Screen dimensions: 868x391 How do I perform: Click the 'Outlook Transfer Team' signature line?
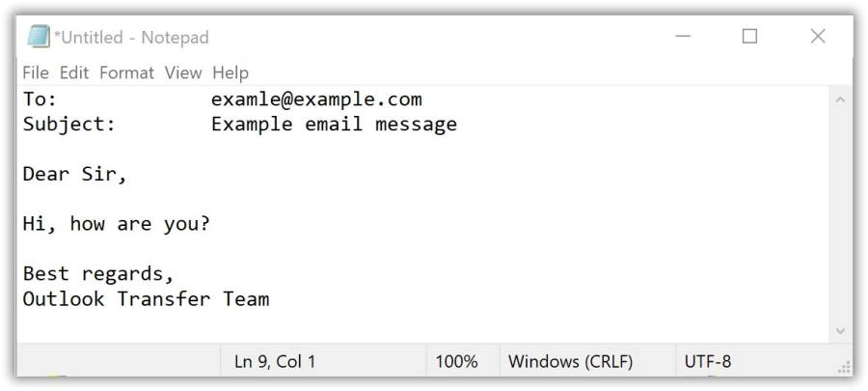(146, 299)
